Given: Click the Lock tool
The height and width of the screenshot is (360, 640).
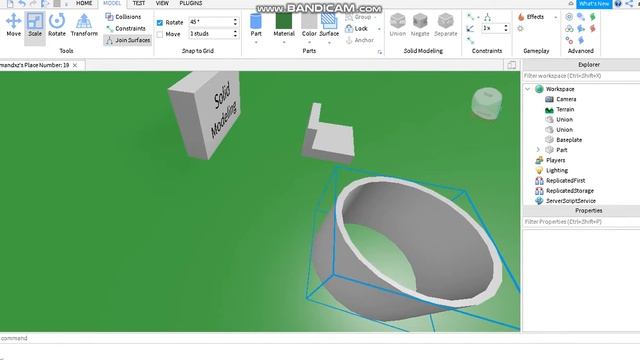Looking at the screenshot, I should click(357, 29).
